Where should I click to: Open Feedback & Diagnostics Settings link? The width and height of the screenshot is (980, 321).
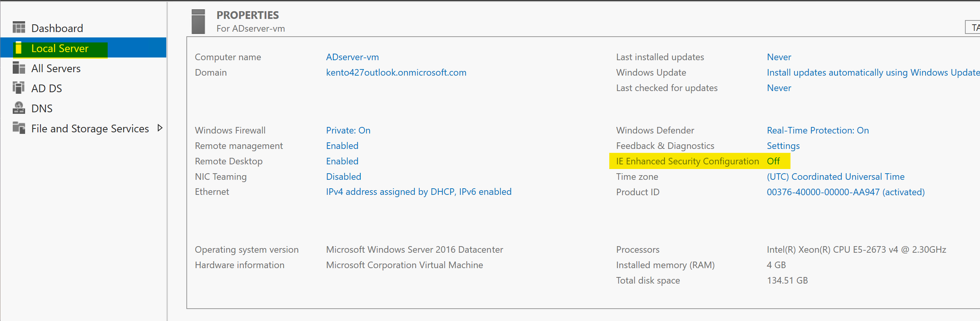coord(783,146)
